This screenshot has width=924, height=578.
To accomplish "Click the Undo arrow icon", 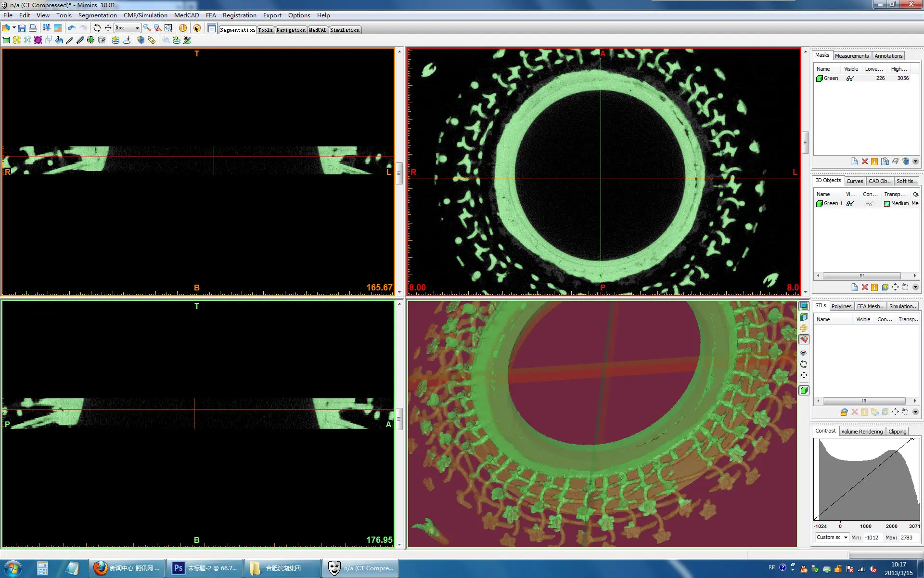I will point(72,28).
